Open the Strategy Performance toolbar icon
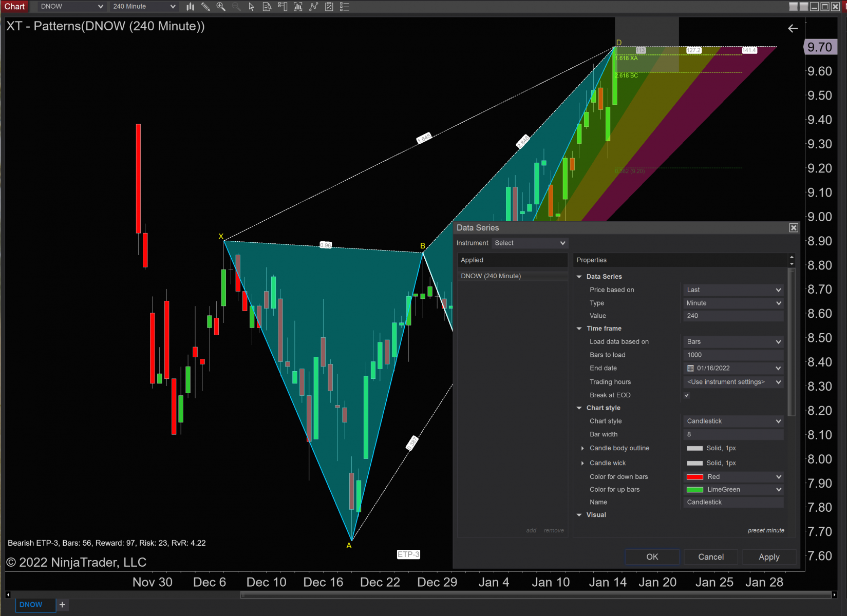The width and height of the screenshot is (847, 616). tap(329, 7)
